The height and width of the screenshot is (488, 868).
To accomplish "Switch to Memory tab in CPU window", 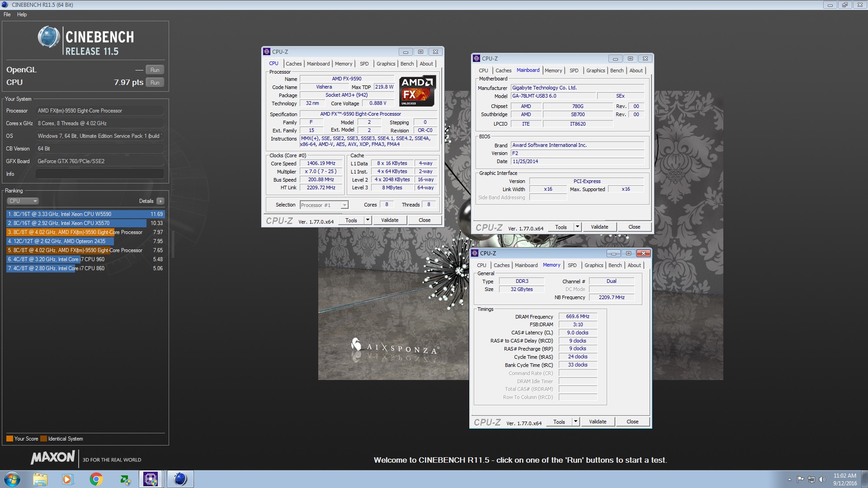I will tap(344, 64).
